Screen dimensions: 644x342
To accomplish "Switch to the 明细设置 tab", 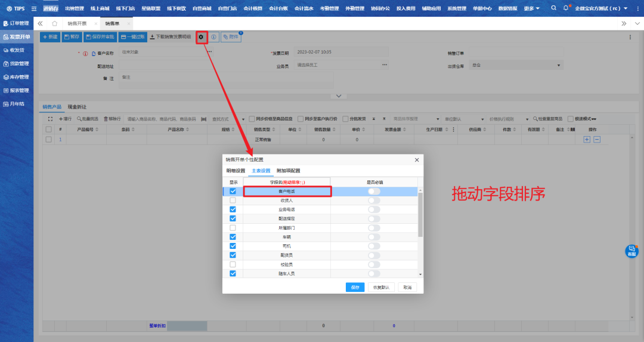I will point(235,171).
